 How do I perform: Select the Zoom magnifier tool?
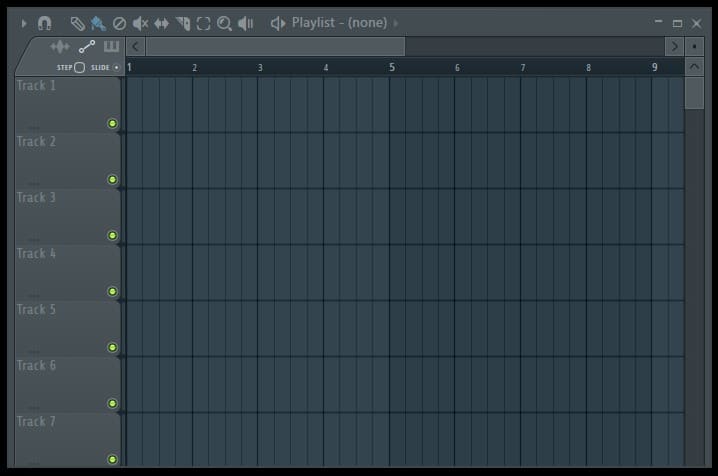click(x=224, y=23)
